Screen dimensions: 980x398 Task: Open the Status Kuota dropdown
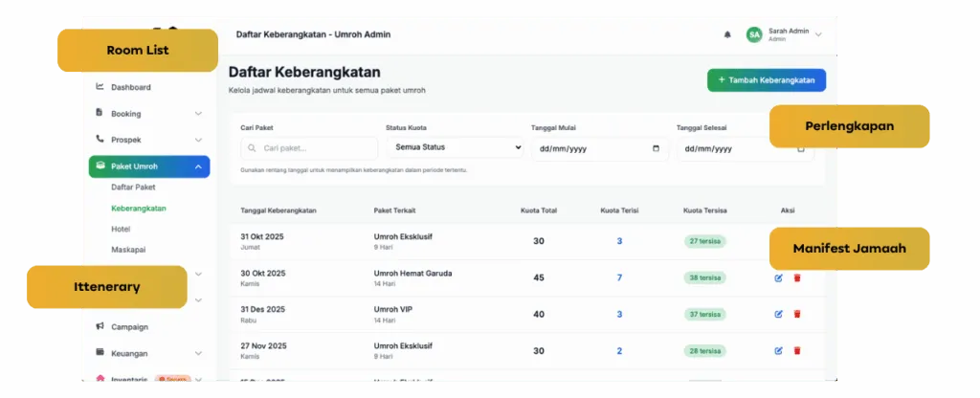(454, 147)
